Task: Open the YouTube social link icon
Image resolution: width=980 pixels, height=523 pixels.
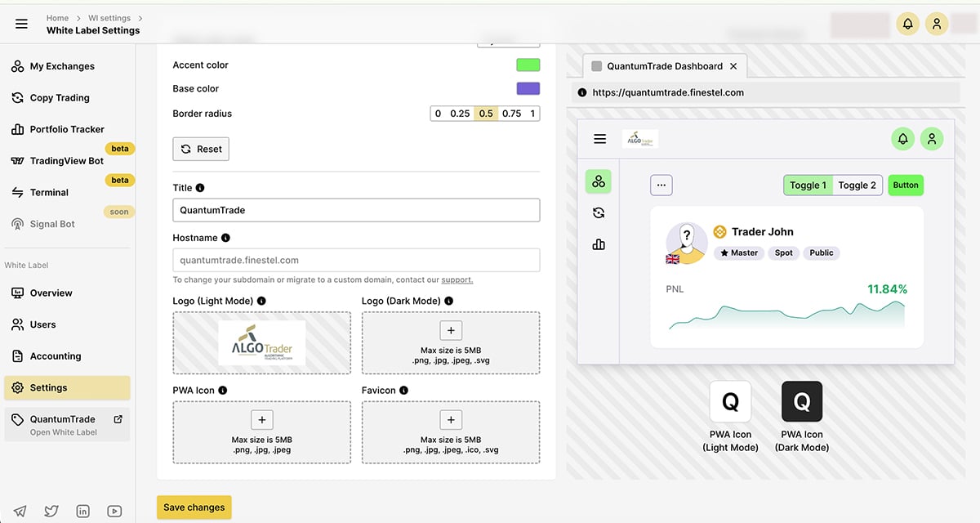Action: tap(114, 511)
